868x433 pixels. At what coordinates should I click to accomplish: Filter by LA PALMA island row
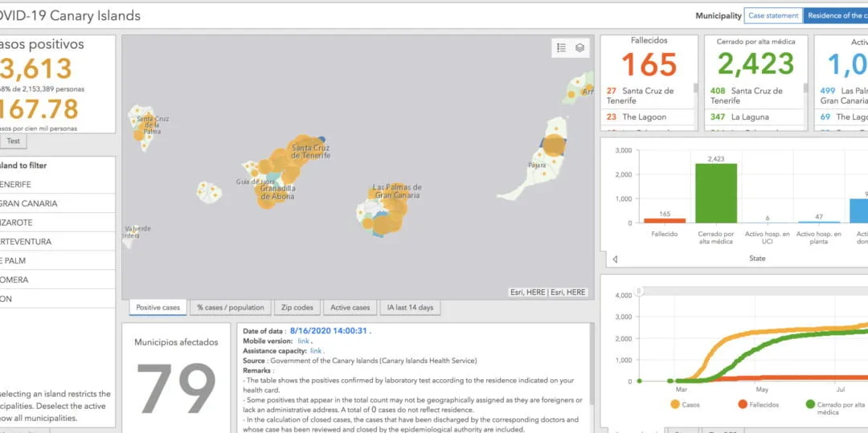point(58,260)
